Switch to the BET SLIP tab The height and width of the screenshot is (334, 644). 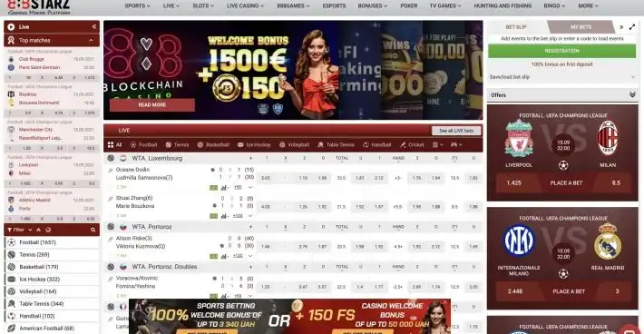click(x=516, y=26)
